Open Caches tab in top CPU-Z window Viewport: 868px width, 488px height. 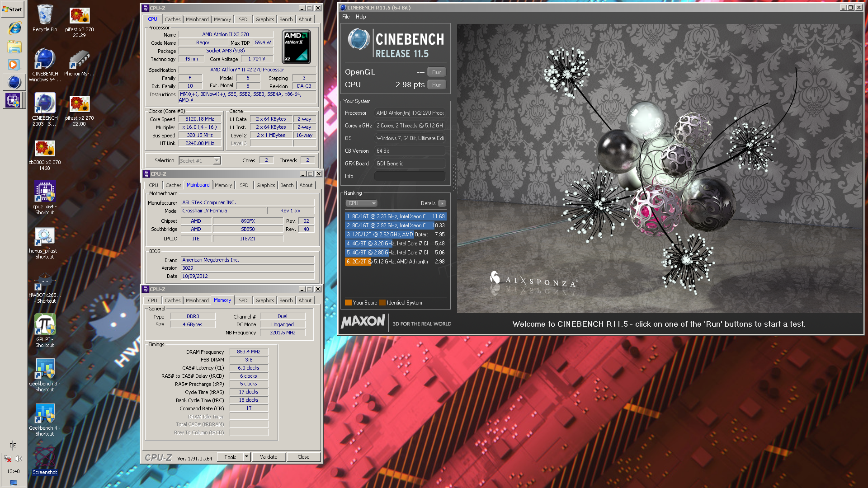(x=172, y=19)
